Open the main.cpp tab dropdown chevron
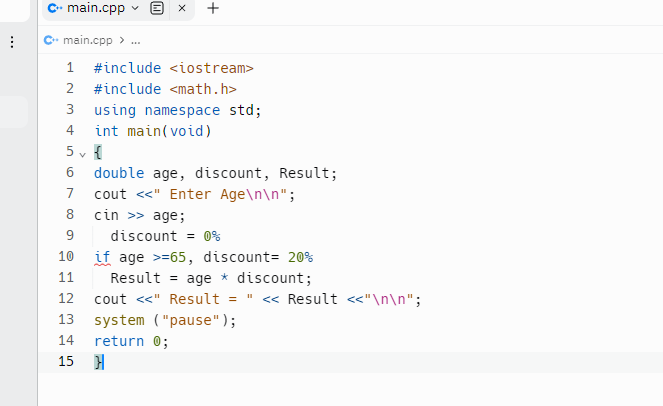The height and width of the screenshot is (406, 663). [x=135, y=8]
